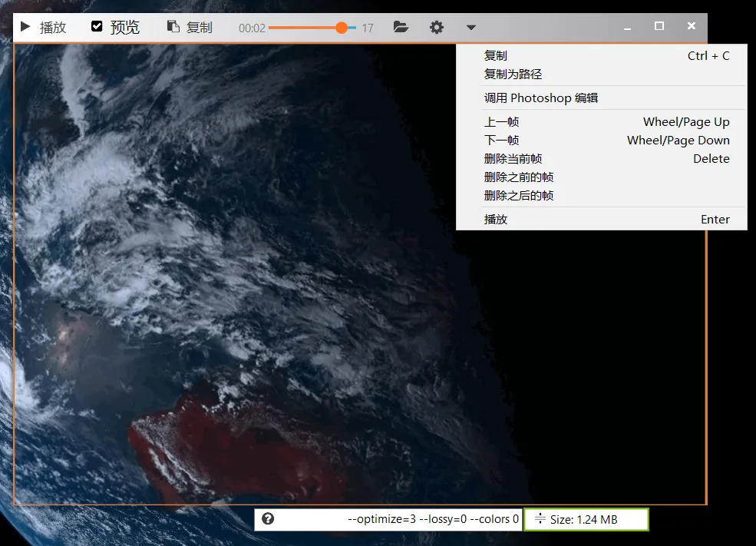Click the Play triangle icon in toolbar
This screenshot has height=546, width=756.
pyautogui.click(x=25, y=27)
